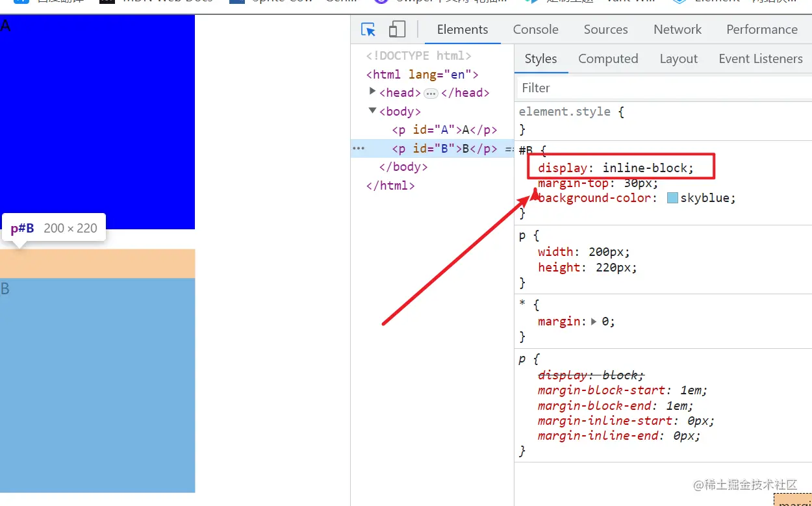This screenshot has height=506, width=812.
Task: Select the p id="A" DOM node
Action: tap(444, 130)
